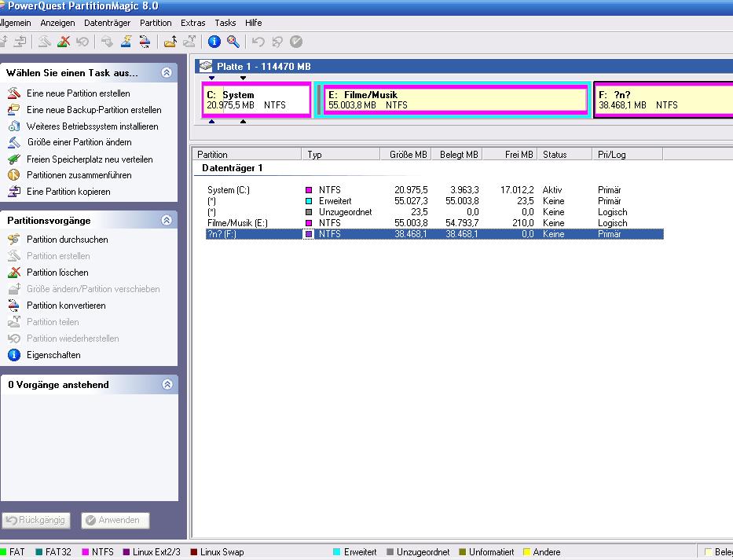This screenshot has width=733, height=560.
Task: Click icon beside Eine neue Backup-Partition erstellen
Action: [14, 109]
